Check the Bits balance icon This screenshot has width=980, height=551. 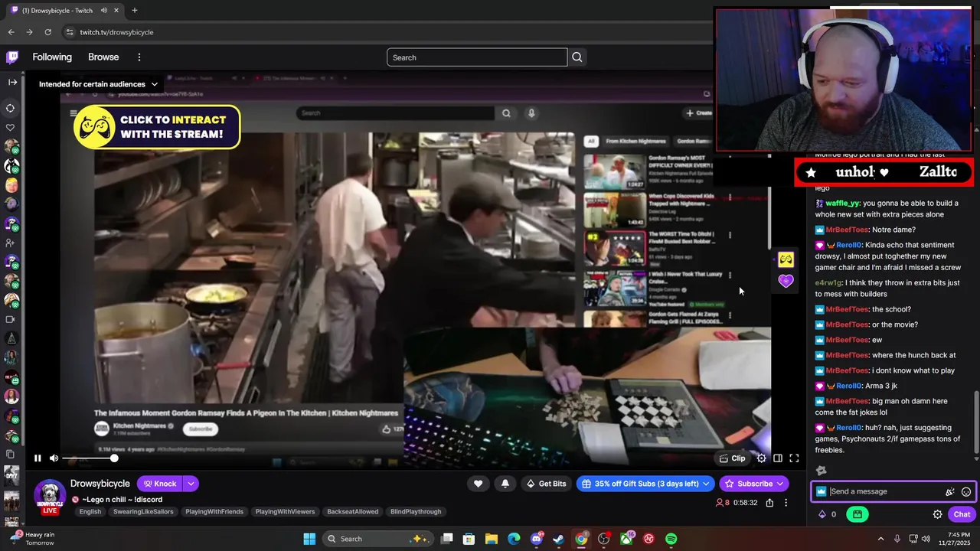pyautogui.click(x=823, y=514)
